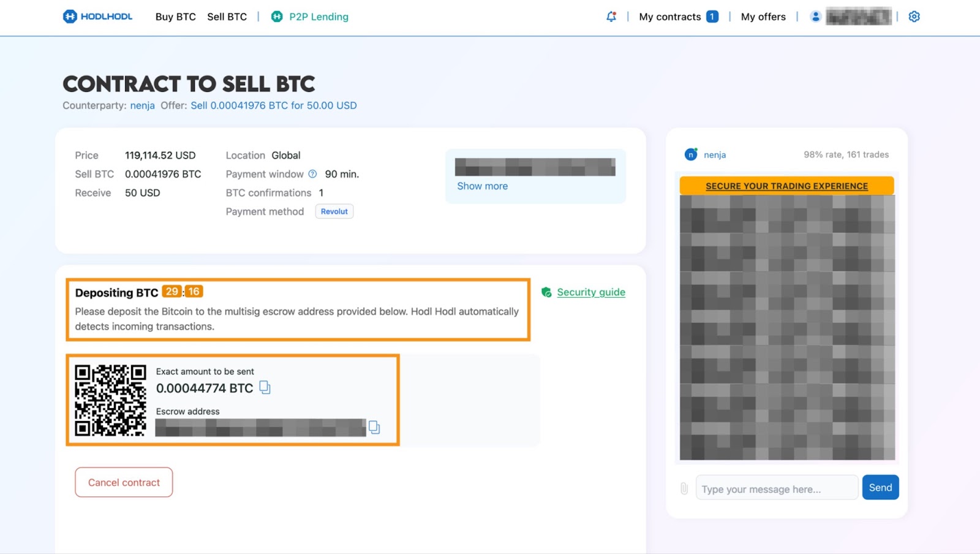
Task: Open the Buy BTC menu item
Action: (x=176, y=17)
